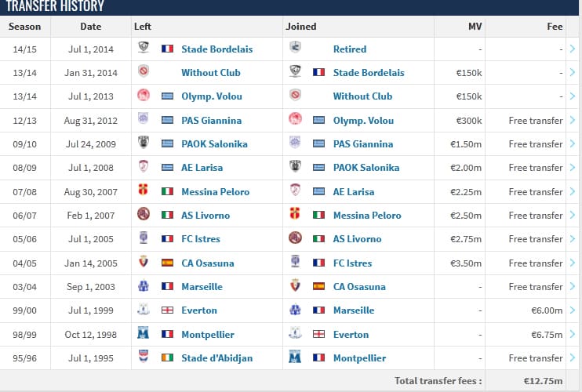Screen dimensions: 582x392
Task: Click the Retired icon in Joined column
Action: click(295, 49)
